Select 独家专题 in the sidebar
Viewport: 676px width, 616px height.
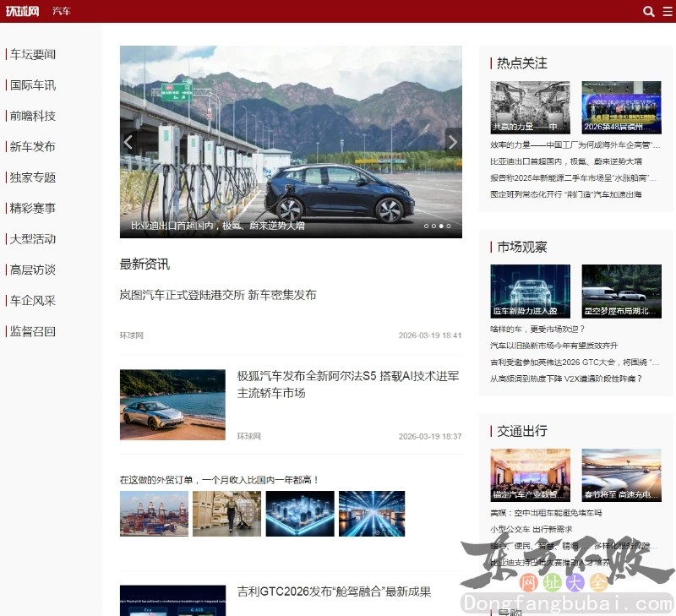click(31, 177)
